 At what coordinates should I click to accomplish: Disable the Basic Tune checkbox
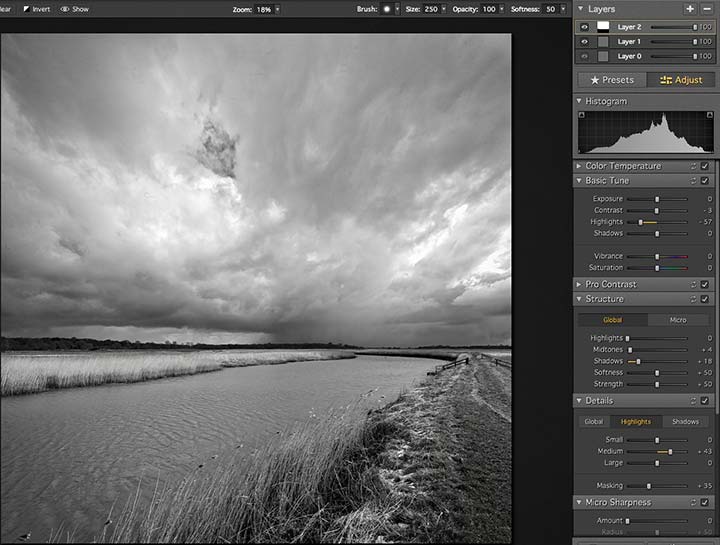pos(705,181)
